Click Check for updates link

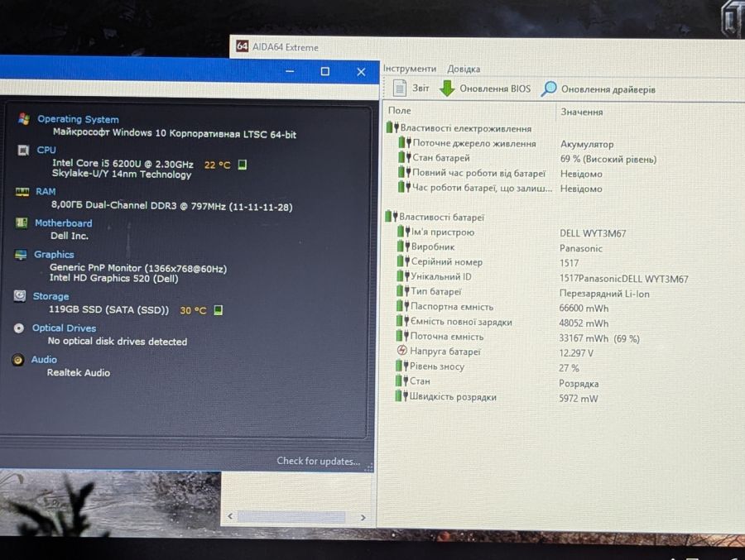[x=319, y=461]
